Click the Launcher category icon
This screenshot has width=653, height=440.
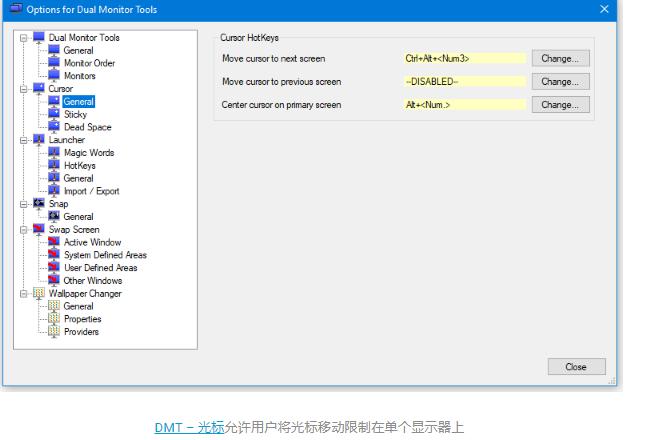(39, 140)
